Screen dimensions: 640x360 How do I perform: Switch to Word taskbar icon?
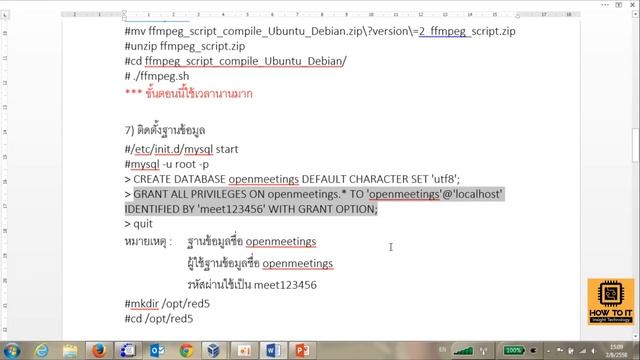(273, 351)
